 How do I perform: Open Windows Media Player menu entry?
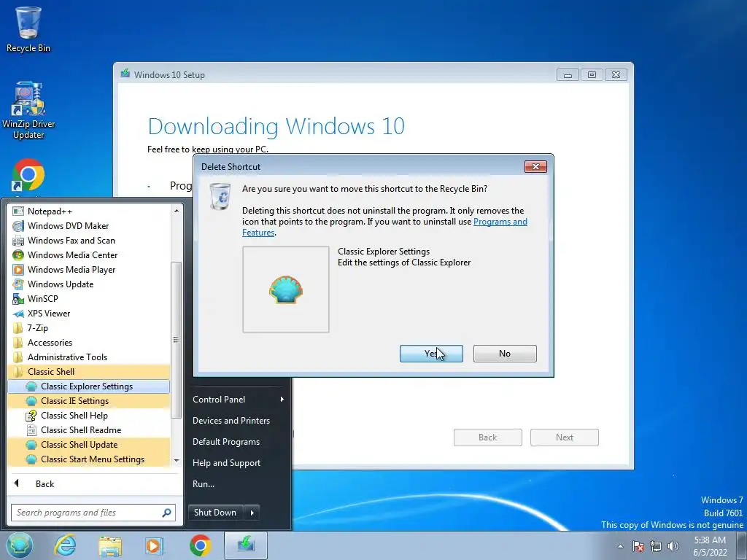tap(89, 270)
